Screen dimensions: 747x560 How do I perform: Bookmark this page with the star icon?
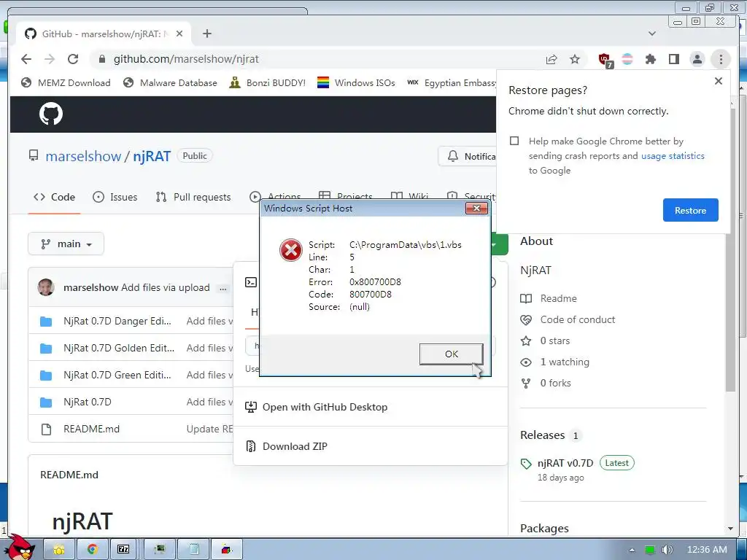click(575, 59)
